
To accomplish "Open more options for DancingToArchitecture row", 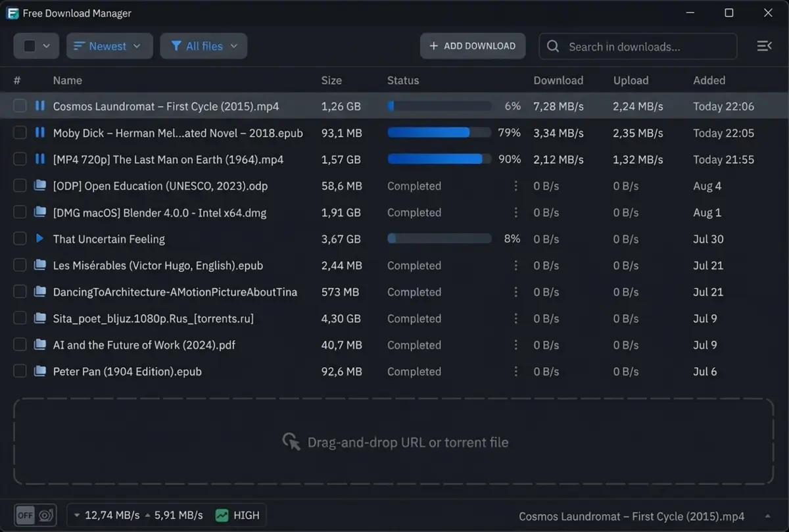I will (516, 292).
